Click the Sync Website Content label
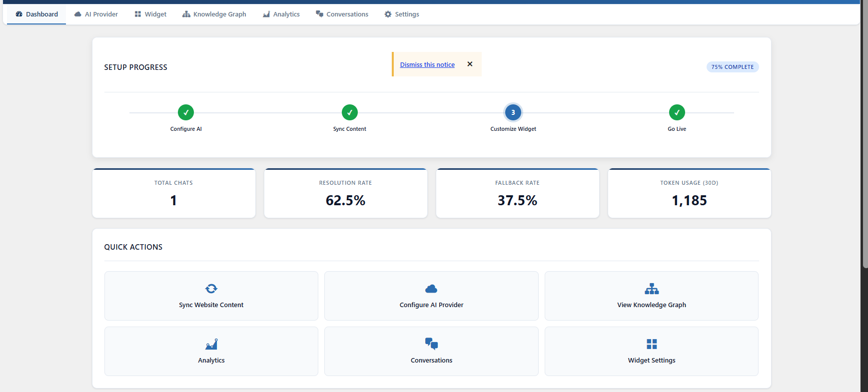 pos(211,305)
